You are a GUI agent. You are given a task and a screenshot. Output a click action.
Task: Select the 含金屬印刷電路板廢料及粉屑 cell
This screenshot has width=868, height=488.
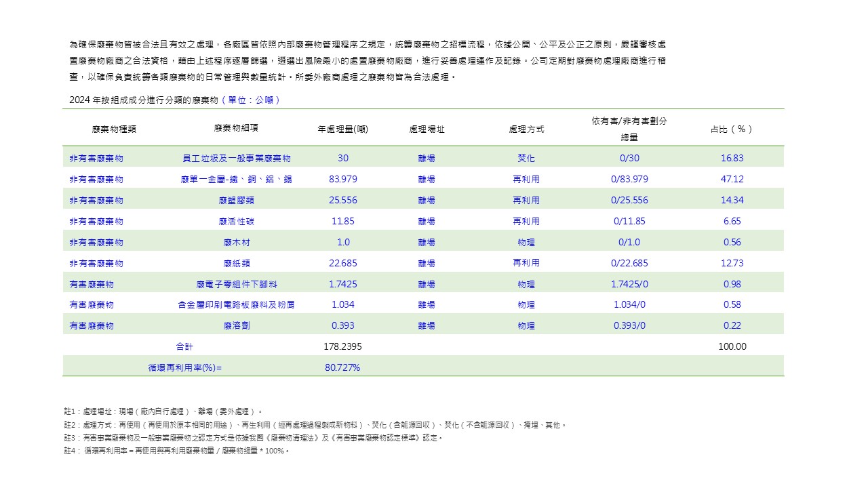click(x=236, y=305)
